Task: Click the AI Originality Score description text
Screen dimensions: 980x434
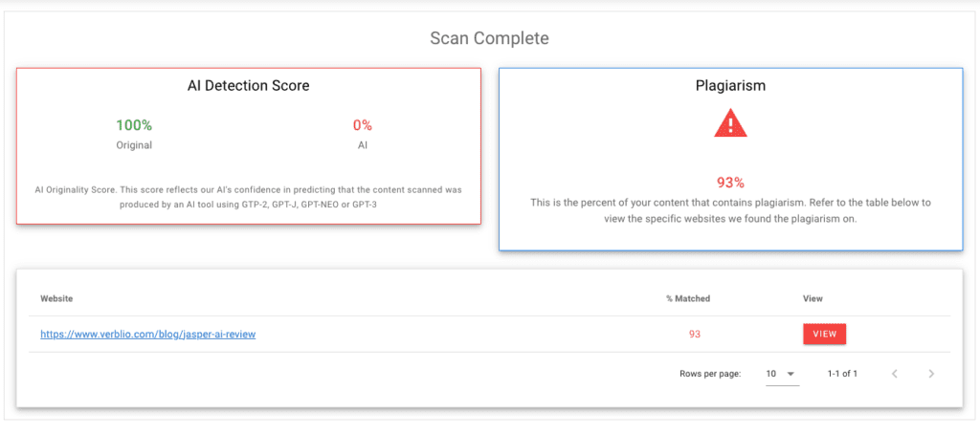Action: (248, 195)
